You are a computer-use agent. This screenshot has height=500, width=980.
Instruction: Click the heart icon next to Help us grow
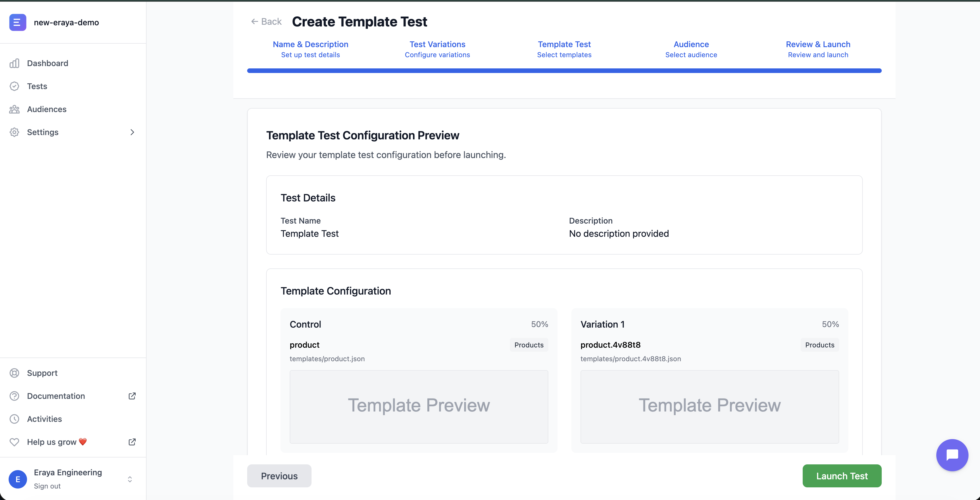[14, 442]
